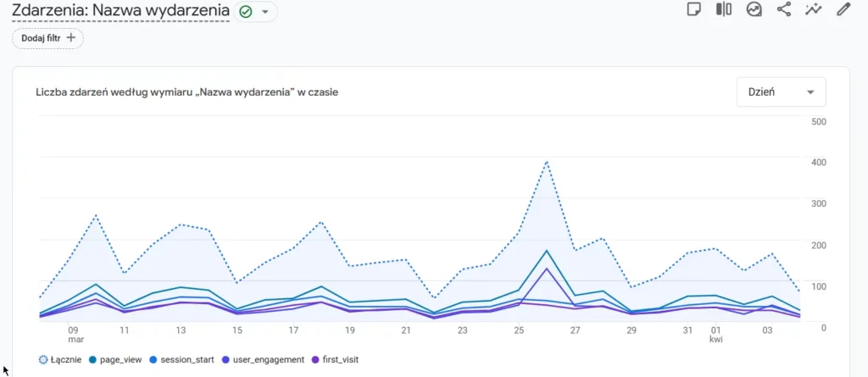Click the 09 mar date axis label
The image size is (868, 377).
pos(74,335)
